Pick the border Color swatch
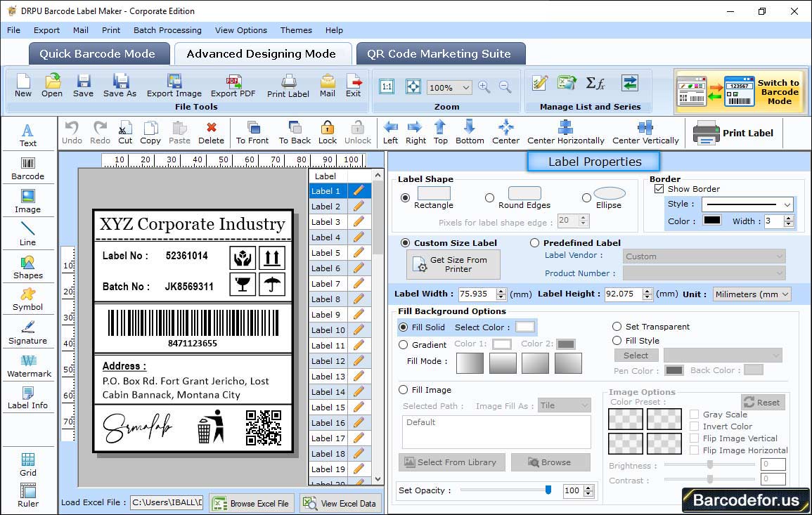The image size is (812, 515). [711, 221]
